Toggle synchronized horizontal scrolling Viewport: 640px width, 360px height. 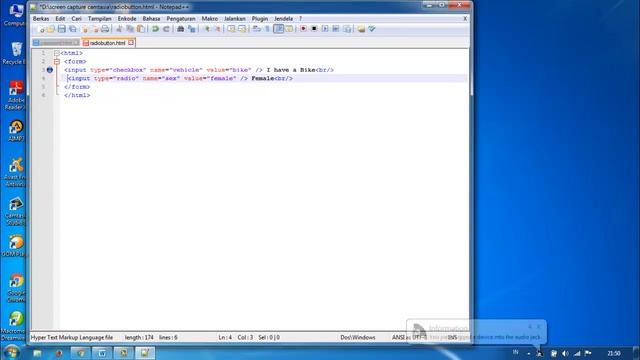[242, 29]
